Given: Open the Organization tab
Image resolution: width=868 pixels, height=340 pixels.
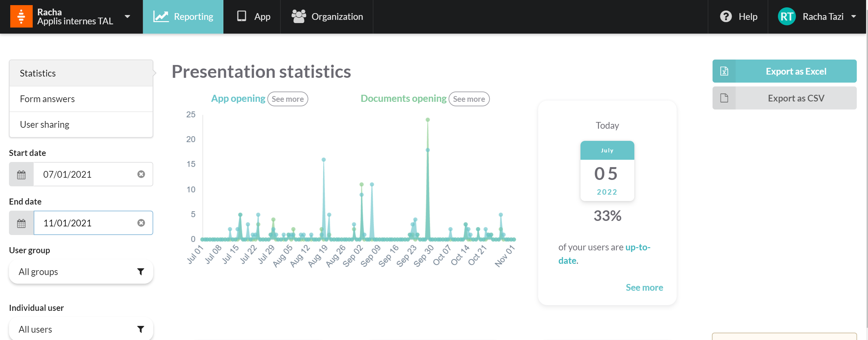Looking at the screenshot, I should pyautogui.click(x=327, y=17).
